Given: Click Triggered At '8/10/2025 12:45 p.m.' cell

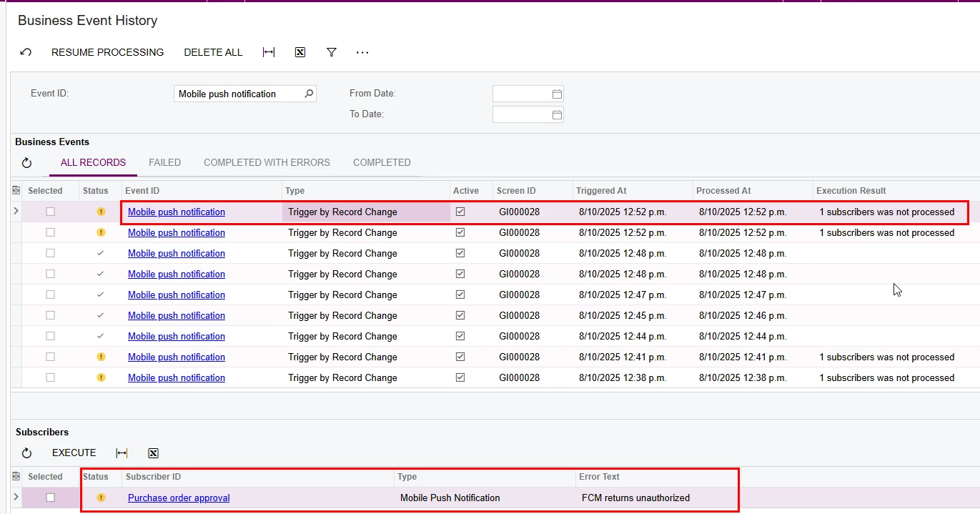Looking at the screenshot, I should pos(623,315).
